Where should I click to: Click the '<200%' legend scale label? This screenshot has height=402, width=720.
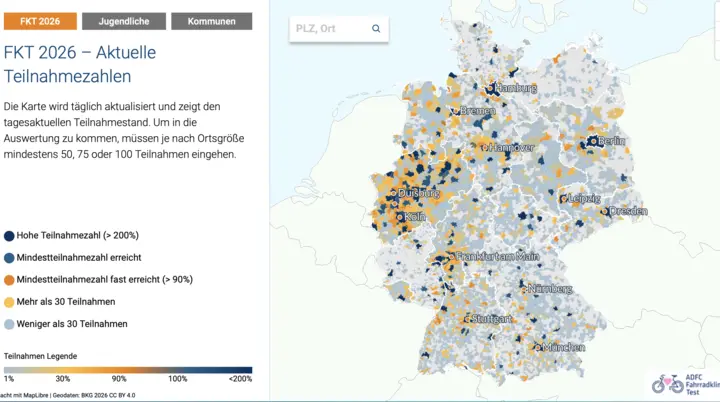point(241,379)
